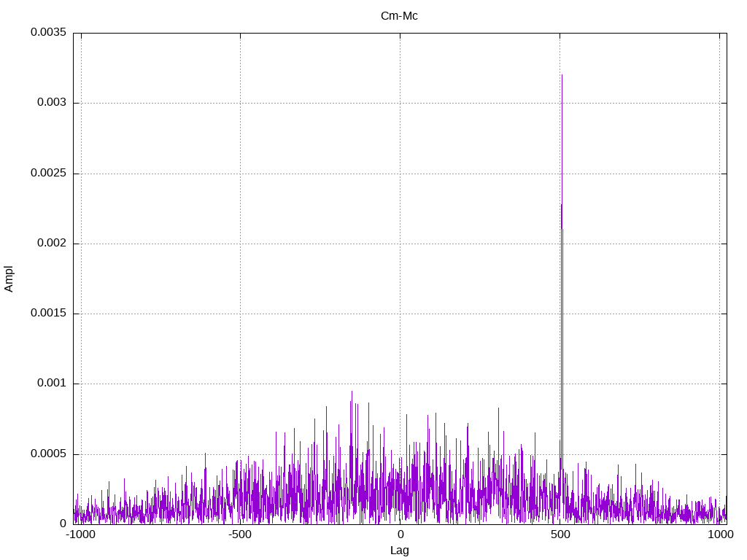Click the 0.0035 y-axis tick label
The width and height of the screenshot is (747, 560).
pyautogui.click(x=48, y=33)
